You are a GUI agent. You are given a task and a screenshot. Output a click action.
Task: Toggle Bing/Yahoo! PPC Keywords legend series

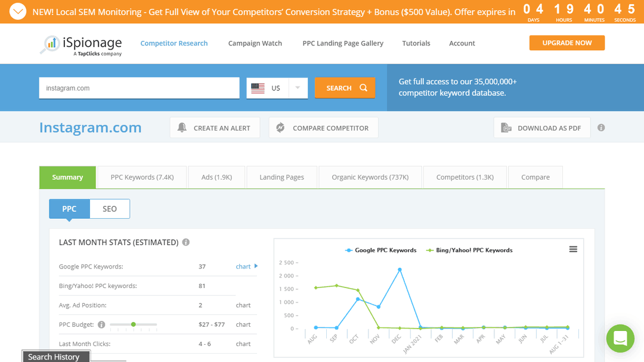(469, 250)
